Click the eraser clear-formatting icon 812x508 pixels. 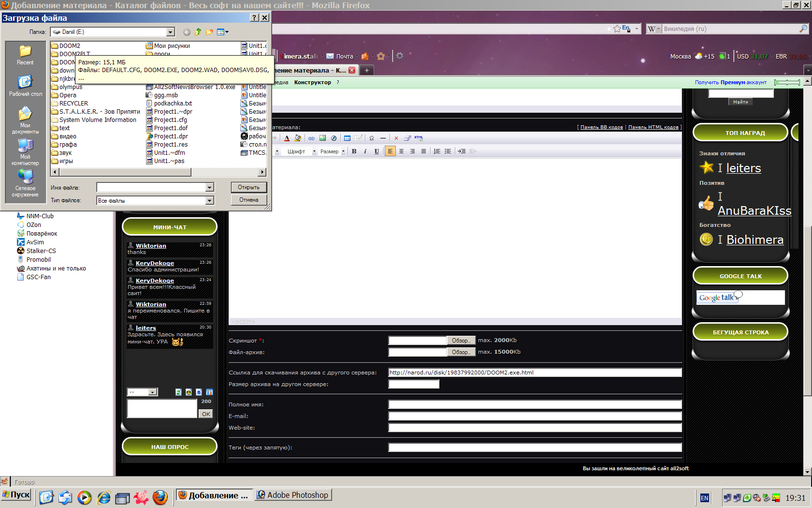coord(407,138)
